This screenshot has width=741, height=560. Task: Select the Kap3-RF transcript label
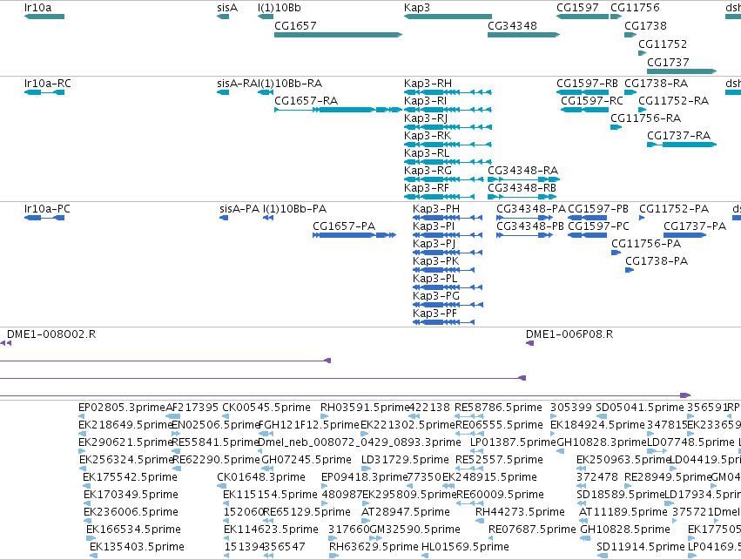click(x=427, y=187)
